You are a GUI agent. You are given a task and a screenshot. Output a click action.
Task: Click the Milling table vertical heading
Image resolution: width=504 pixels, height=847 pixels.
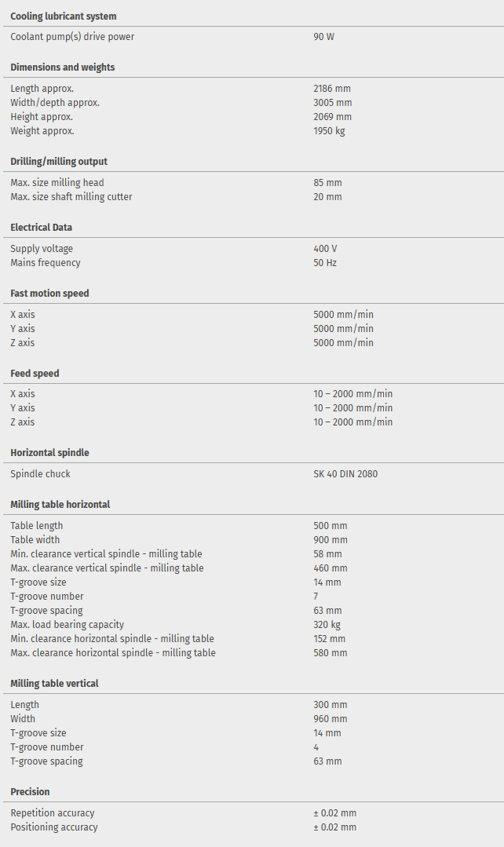coord(54,684)
